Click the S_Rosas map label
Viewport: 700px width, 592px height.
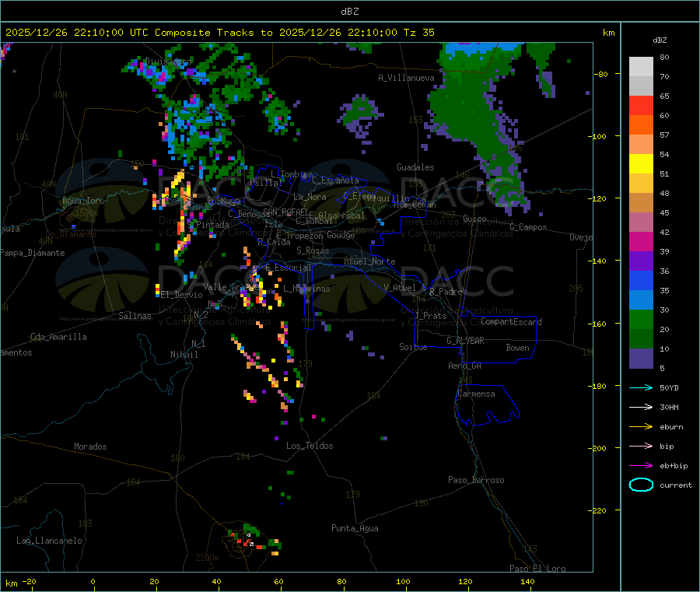[313, 250]
